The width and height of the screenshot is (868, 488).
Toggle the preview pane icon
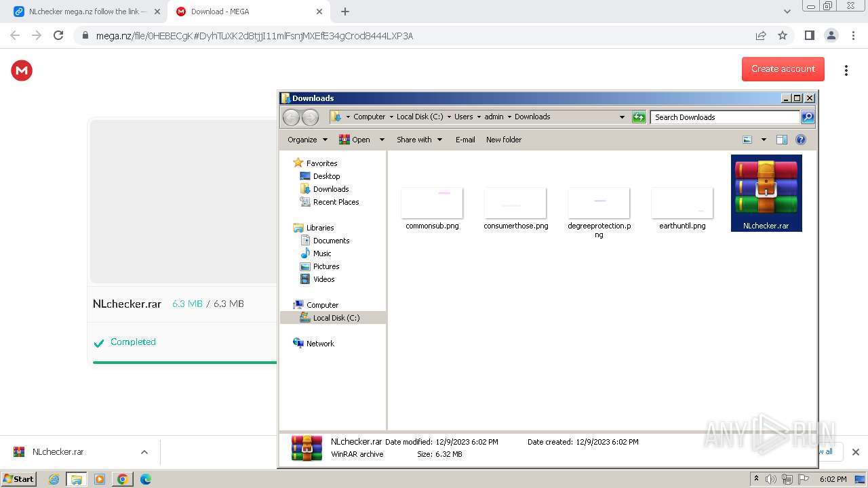pos(782,140)
